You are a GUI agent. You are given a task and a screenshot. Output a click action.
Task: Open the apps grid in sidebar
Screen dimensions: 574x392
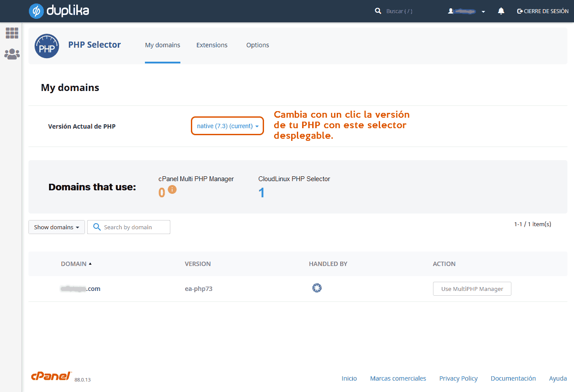[12, 33]
